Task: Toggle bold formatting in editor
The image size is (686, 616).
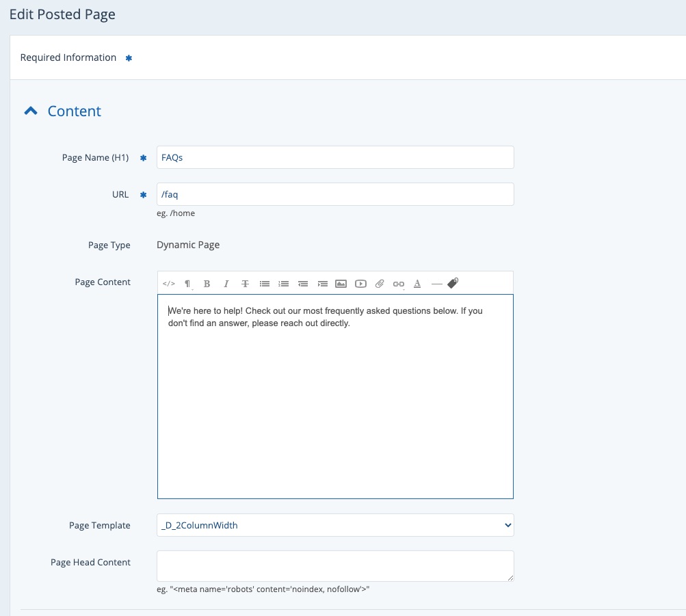Action: tap(207, 284)
